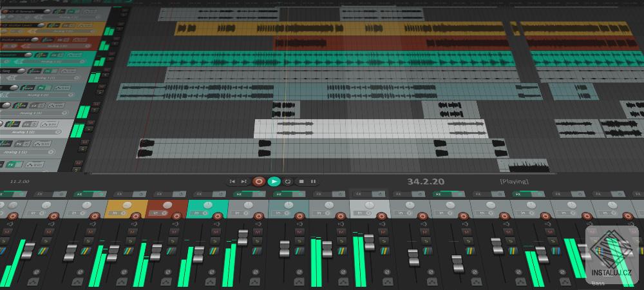
Task: Click volume fader on yellow mixer strip
Action: 113,253
